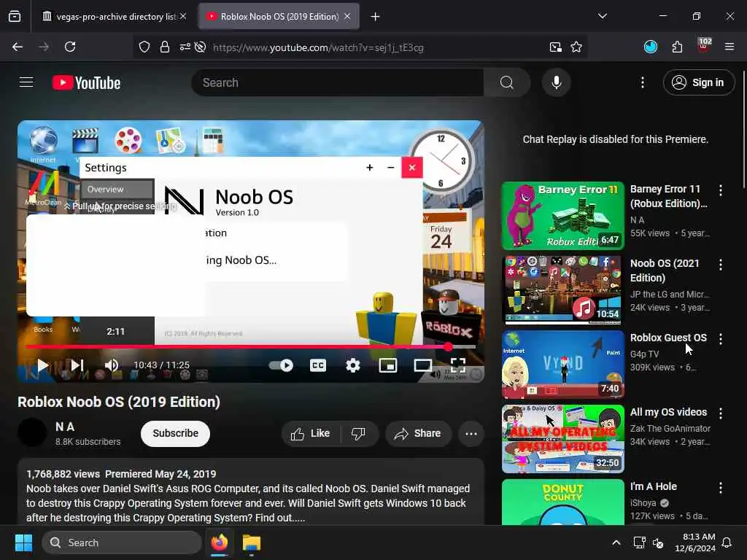Focus the YouTube search box
This screenshot has height=560, width=747.
pos(337,82)
